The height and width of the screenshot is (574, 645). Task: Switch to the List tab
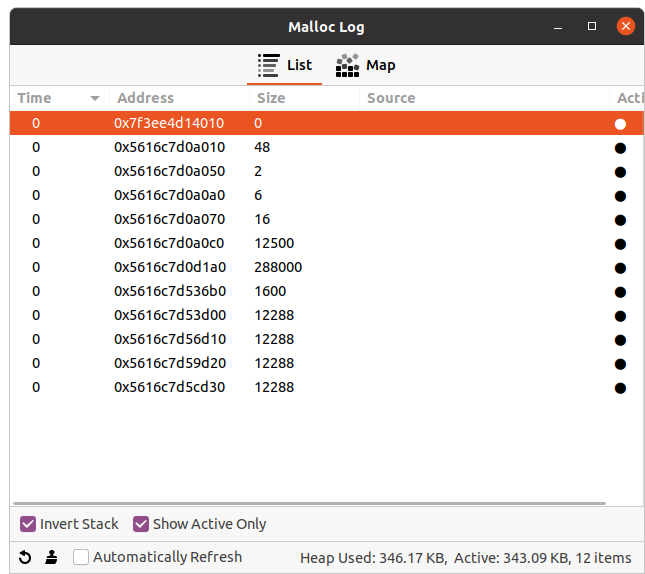[x=285, y=65]
